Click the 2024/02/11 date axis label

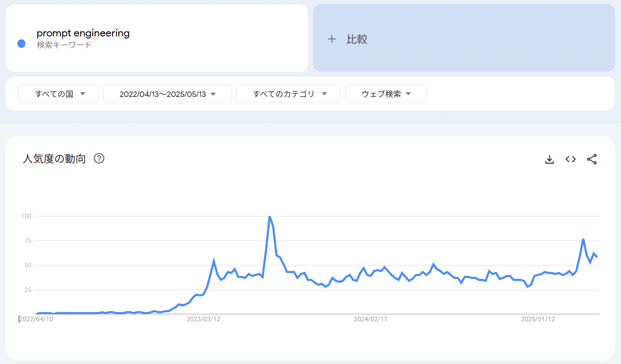[x=370, y=319]
